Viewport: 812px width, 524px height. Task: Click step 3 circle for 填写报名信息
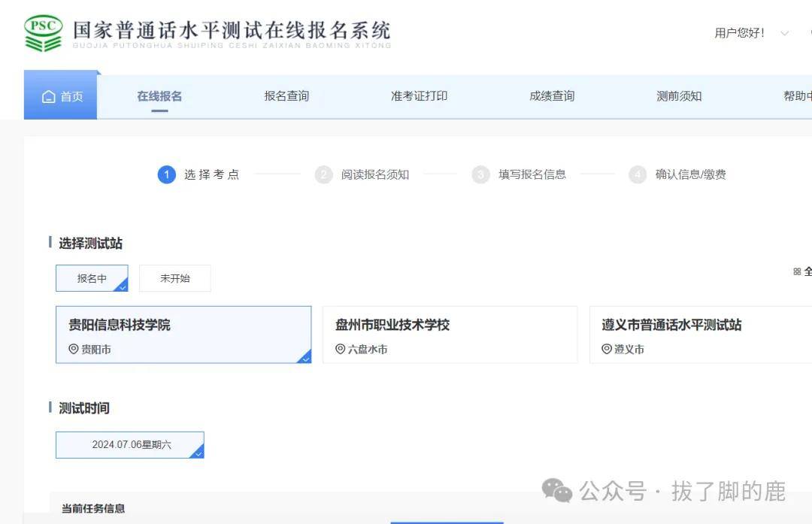(480, 174)
